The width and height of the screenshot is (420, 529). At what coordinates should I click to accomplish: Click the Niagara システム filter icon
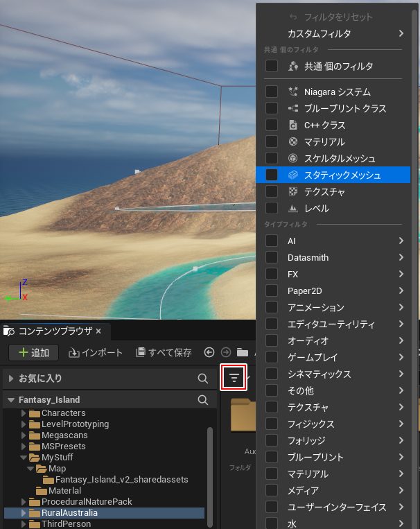tap(292, 92)
